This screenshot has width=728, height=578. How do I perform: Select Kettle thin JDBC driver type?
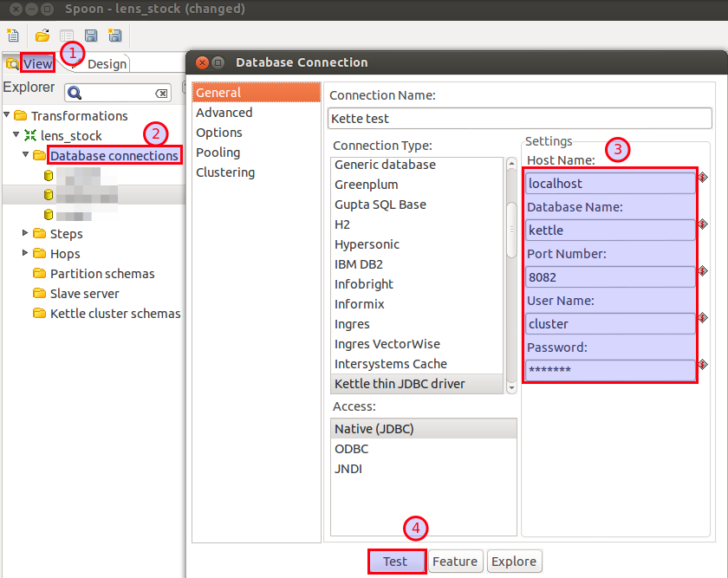coord(417,384)
